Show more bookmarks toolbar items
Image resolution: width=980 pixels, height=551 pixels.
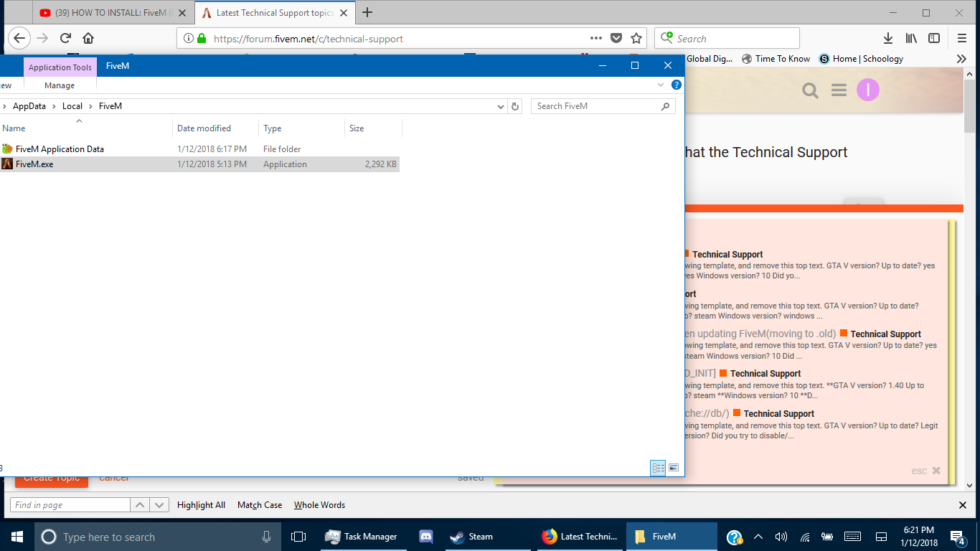click(x=961, y=59)
